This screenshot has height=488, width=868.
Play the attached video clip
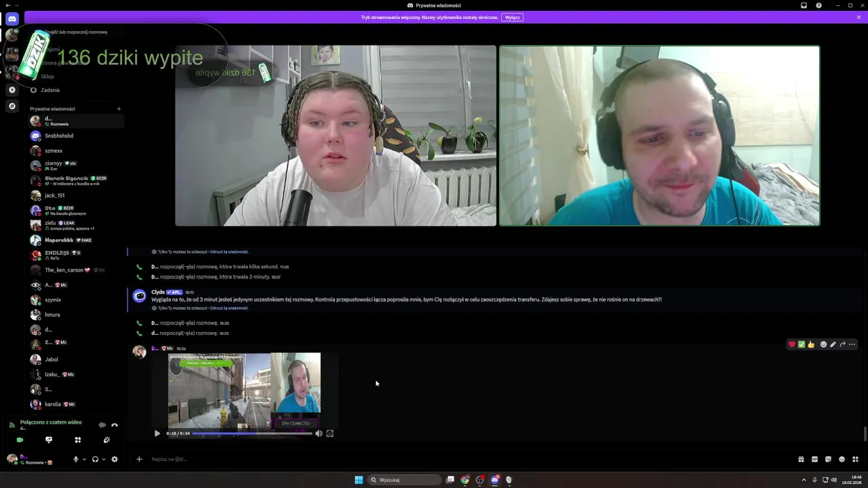(x=157, y=433)
